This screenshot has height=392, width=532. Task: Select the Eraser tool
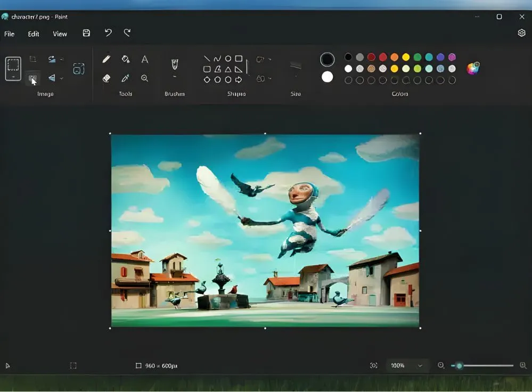point(105,78)
